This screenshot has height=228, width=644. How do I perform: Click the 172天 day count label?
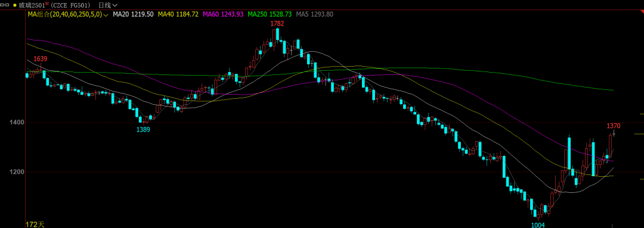(x=35, y=224)
